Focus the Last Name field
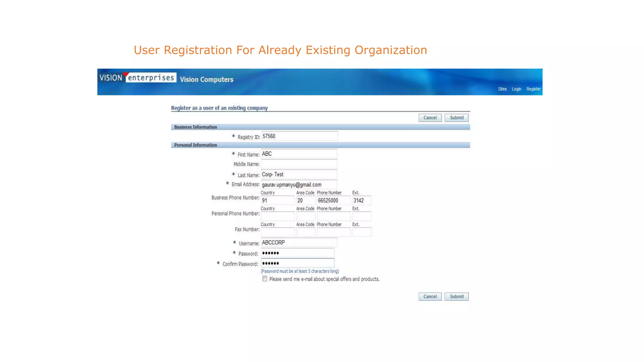This screenshot has height=362, width=644. click(299, 174)
